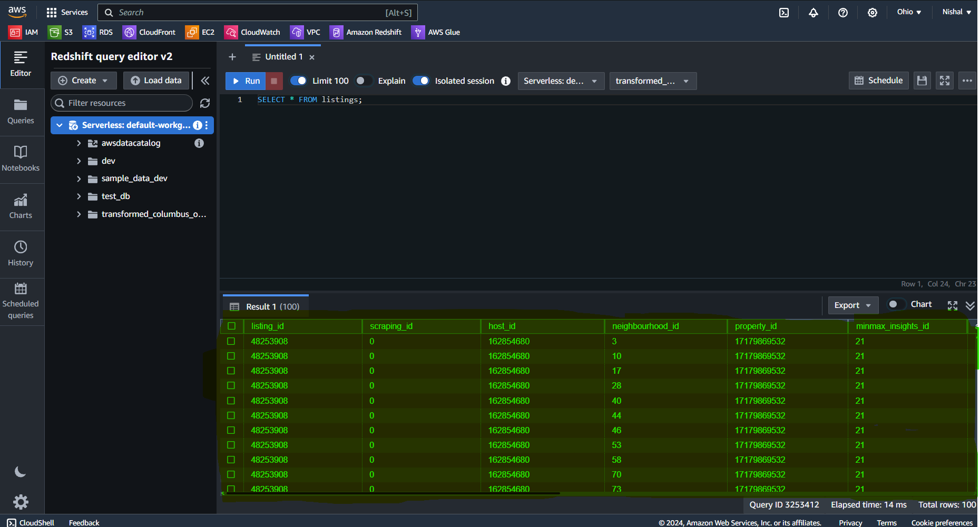Image resolution: width=980 pixels, height=527 pixels.
Task: Open the transformed database dropdown
Action: 653,81
